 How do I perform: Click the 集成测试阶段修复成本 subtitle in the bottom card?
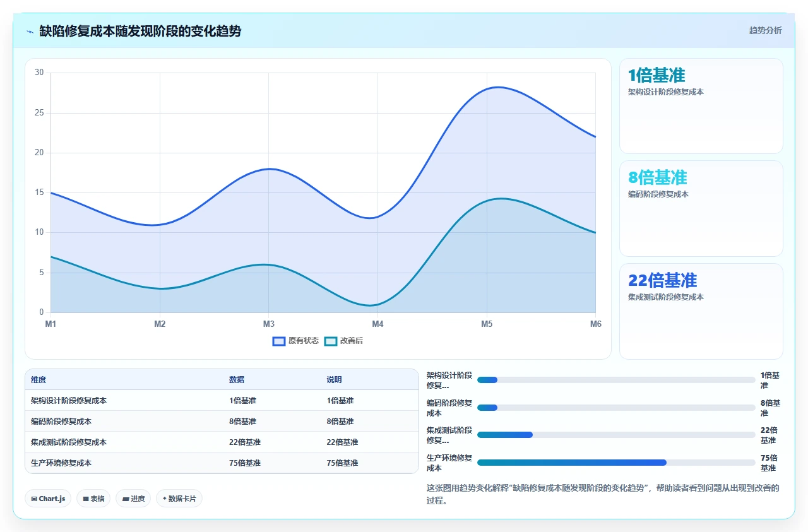tap(666, 297)
